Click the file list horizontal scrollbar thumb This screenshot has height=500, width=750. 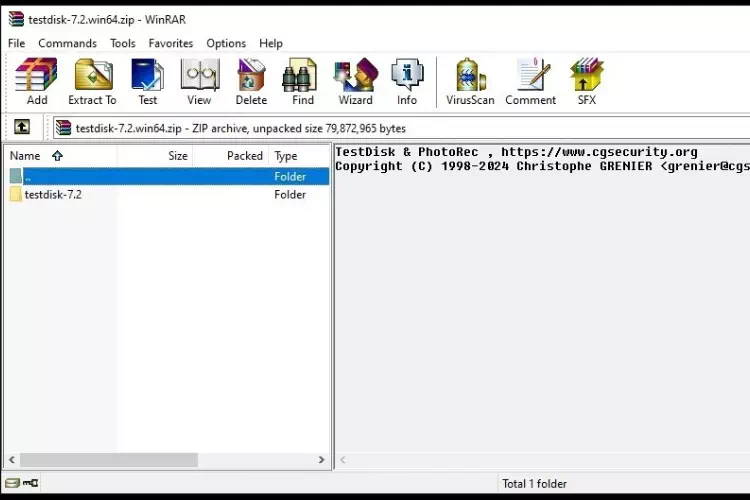(109, 460)
